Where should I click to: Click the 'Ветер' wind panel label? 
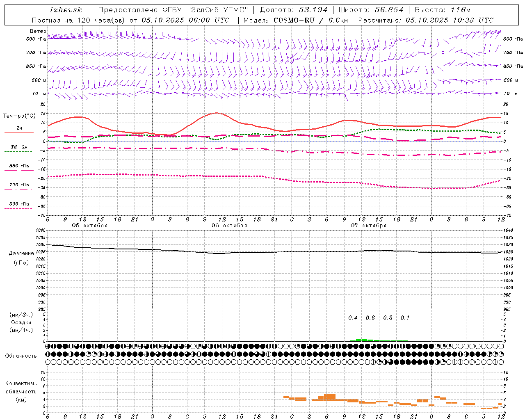(38, 31)
